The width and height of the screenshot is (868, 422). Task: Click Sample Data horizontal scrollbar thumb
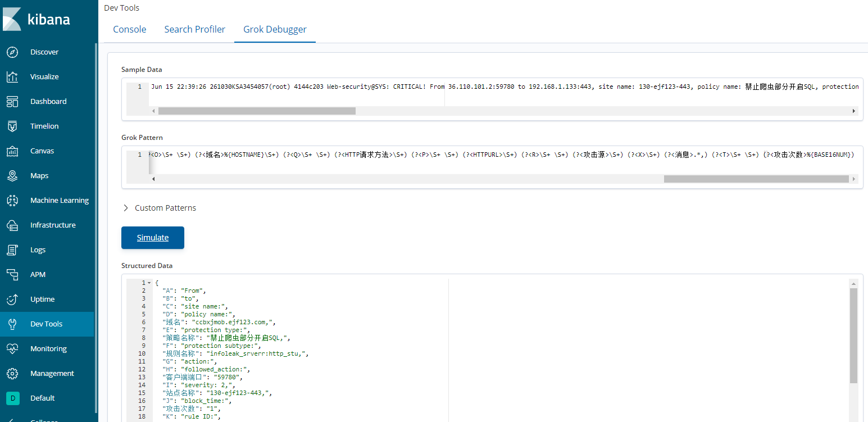257,111
